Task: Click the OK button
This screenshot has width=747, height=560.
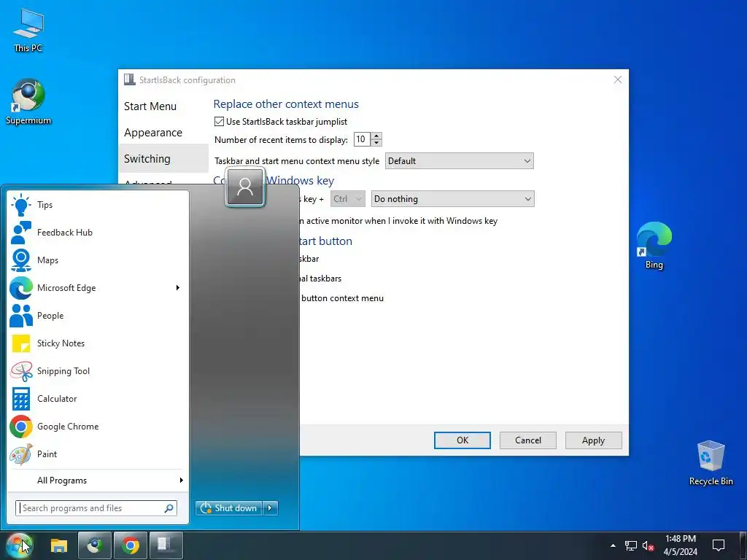Action: click(462, 440)
